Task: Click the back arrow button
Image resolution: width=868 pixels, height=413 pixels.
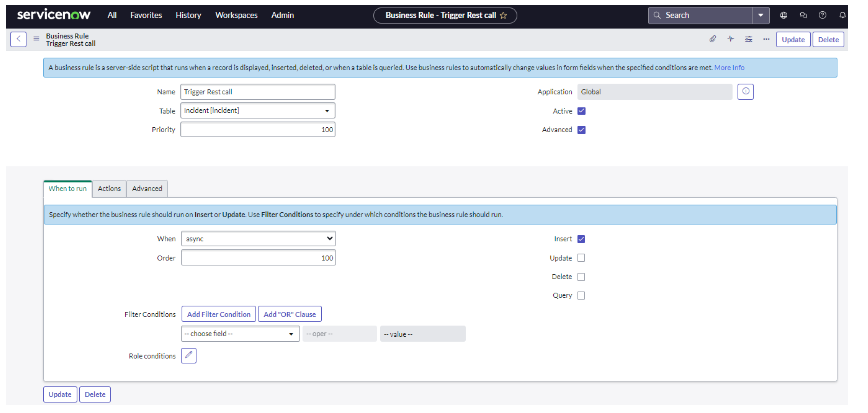Action: point(18,38)
